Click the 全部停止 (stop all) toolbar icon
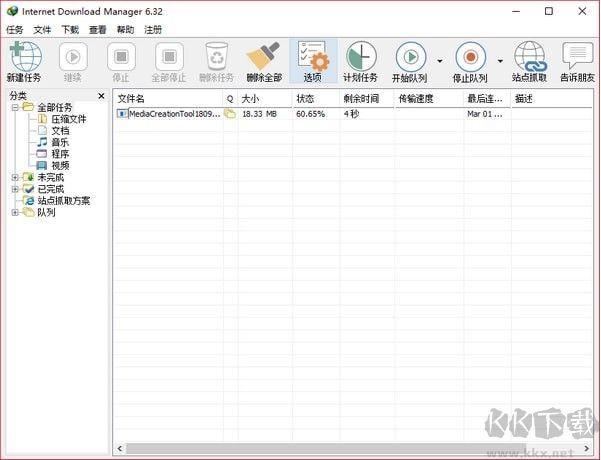This screenshot has height=460, width=601. pos(169,57)
